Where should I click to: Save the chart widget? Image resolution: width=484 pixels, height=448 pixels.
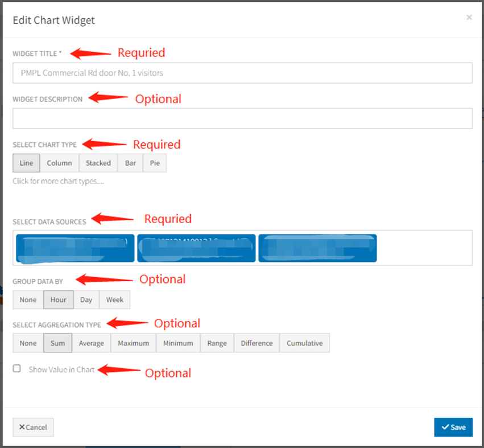[x=453, y=428]
